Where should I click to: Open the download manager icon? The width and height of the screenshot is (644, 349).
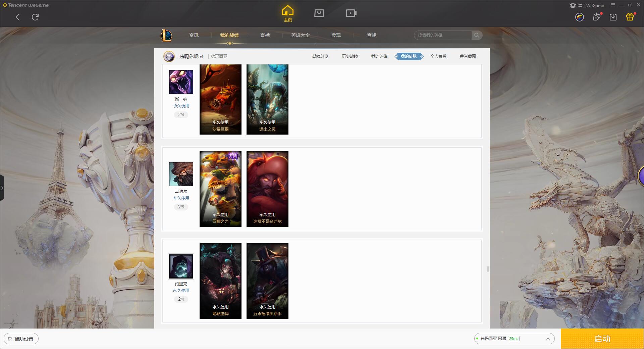point(613,17)
